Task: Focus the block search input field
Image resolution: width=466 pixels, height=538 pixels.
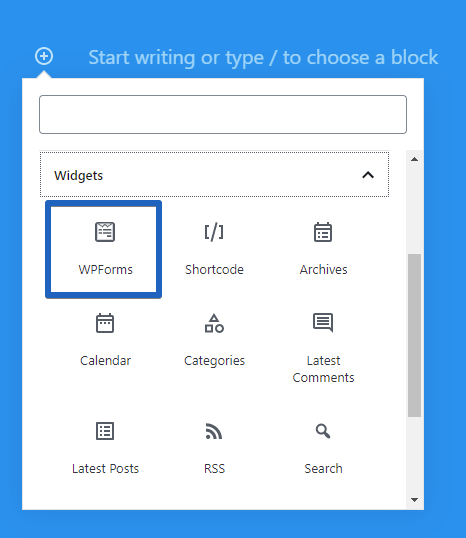Action: 223,115
